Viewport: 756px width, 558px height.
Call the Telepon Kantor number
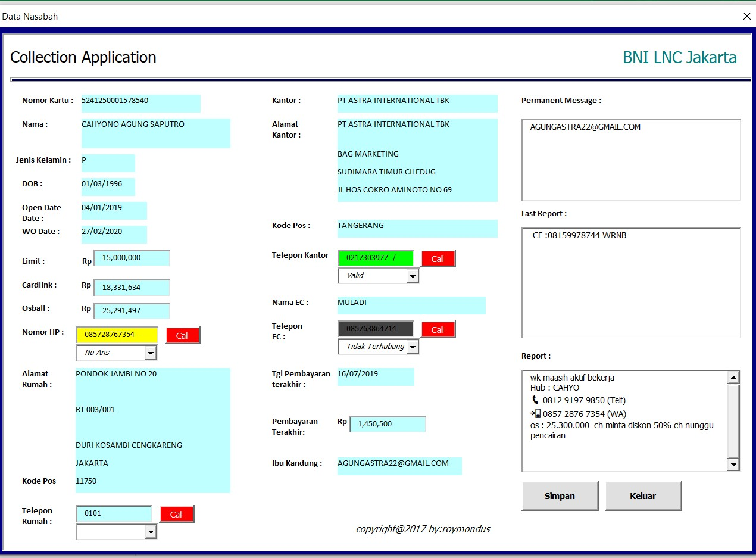[438, 258]
